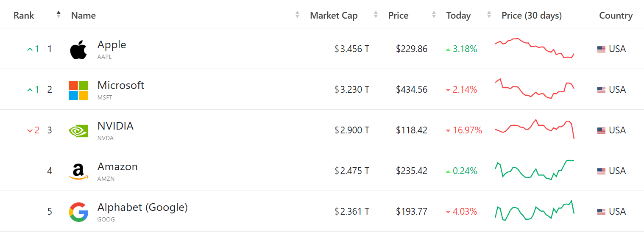
Task: Sort by Today change using sort arrows
Action: pos(489,15)
